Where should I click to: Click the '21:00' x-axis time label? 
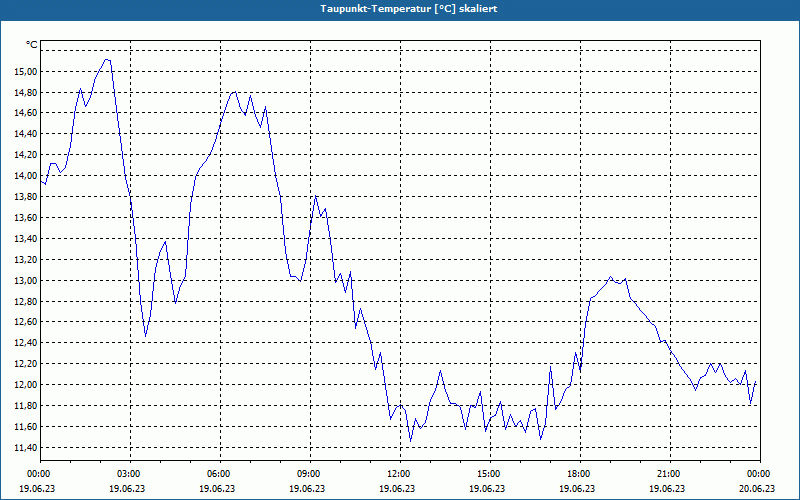coord(670,473)
